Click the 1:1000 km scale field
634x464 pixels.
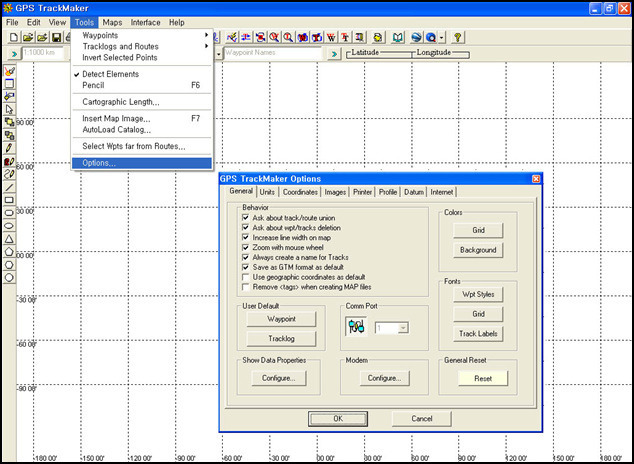point(42,53)
